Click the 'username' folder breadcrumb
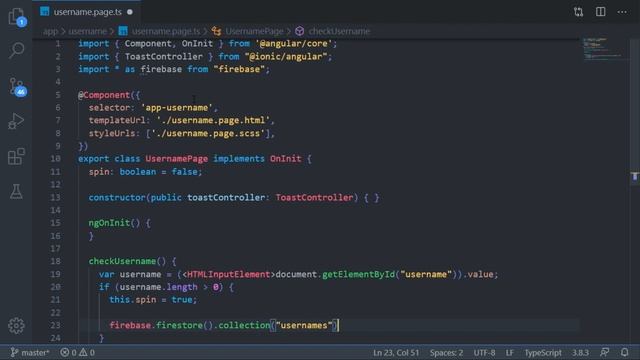Image resolution: width=640 pixels, height=360 pixels. [x=87, y=31]
